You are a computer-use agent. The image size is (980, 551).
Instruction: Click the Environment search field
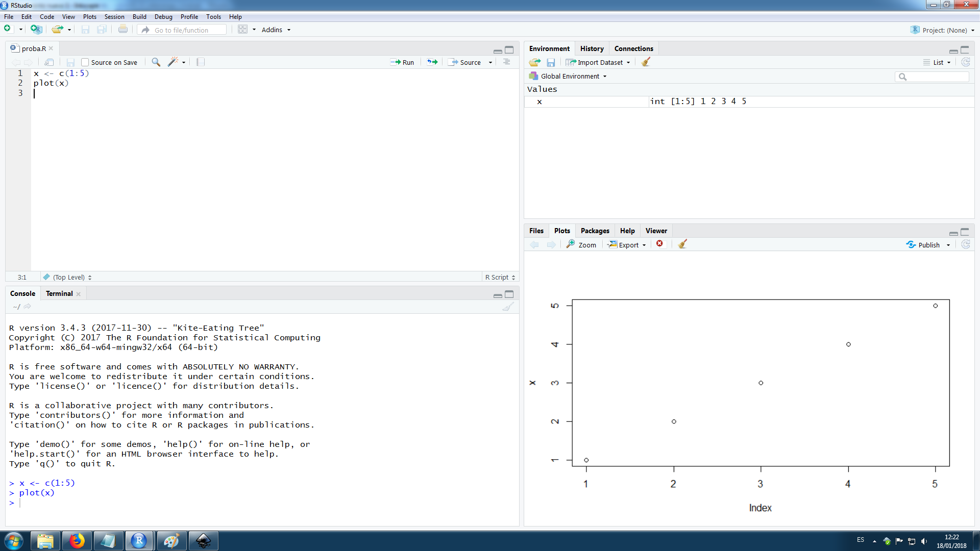pos(932,77)
